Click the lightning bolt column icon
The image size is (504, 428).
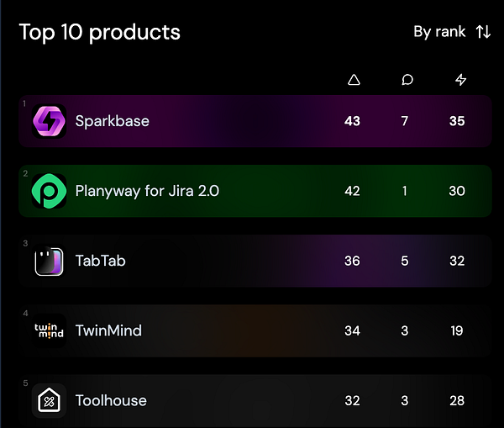[460, 80]
